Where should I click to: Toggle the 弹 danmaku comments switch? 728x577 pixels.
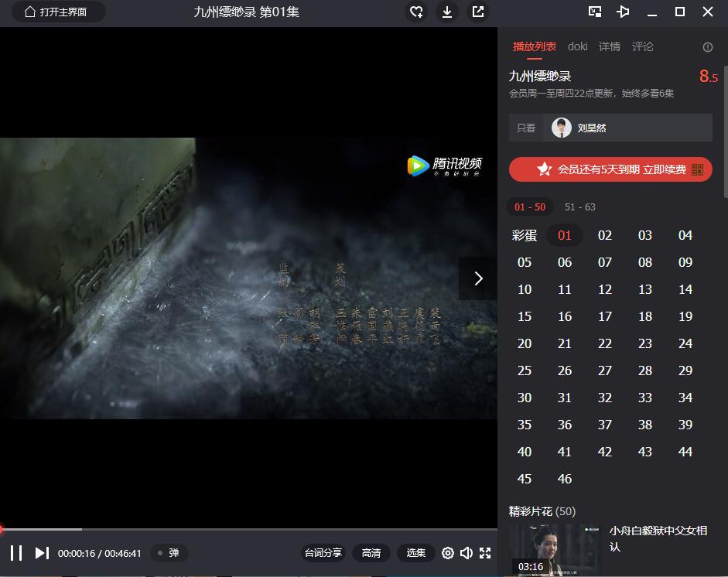[x=169, y=553]
